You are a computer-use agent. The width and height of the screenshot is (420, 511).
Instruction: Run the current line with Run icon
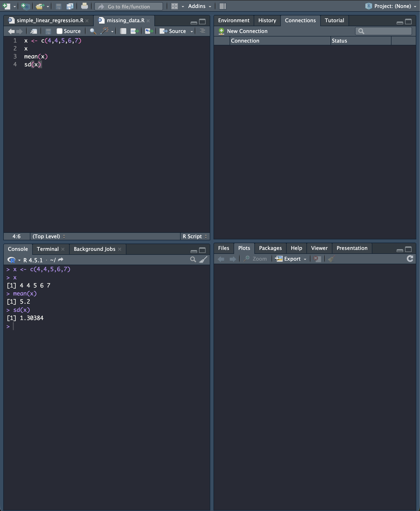[135, 31]
